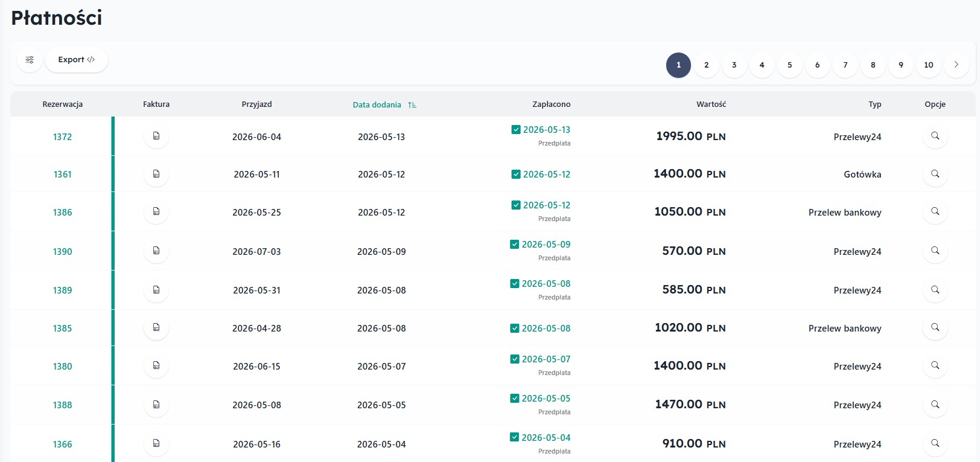Click the Export button
980x462 pixels.
pyautogui.click(x=77, y=60)
